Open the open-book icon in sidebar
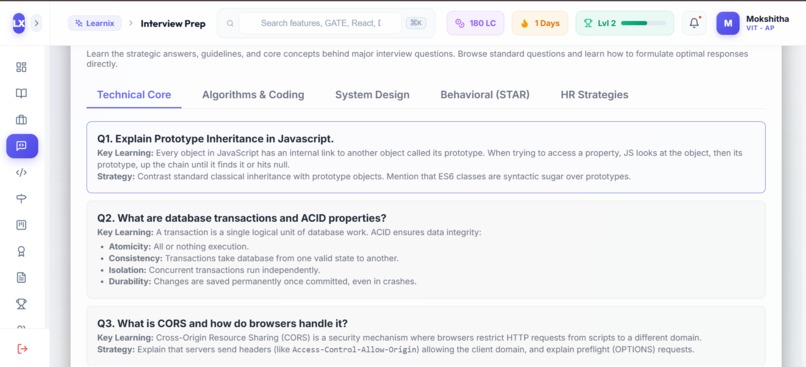This screenshot has width=806, height=367. 21,94
